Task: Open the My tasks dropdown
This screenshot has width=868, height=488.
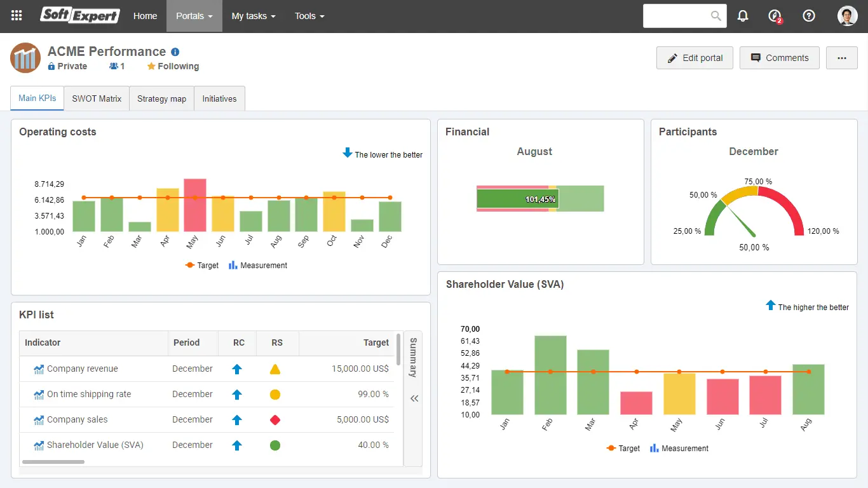Action: point(253,16)
